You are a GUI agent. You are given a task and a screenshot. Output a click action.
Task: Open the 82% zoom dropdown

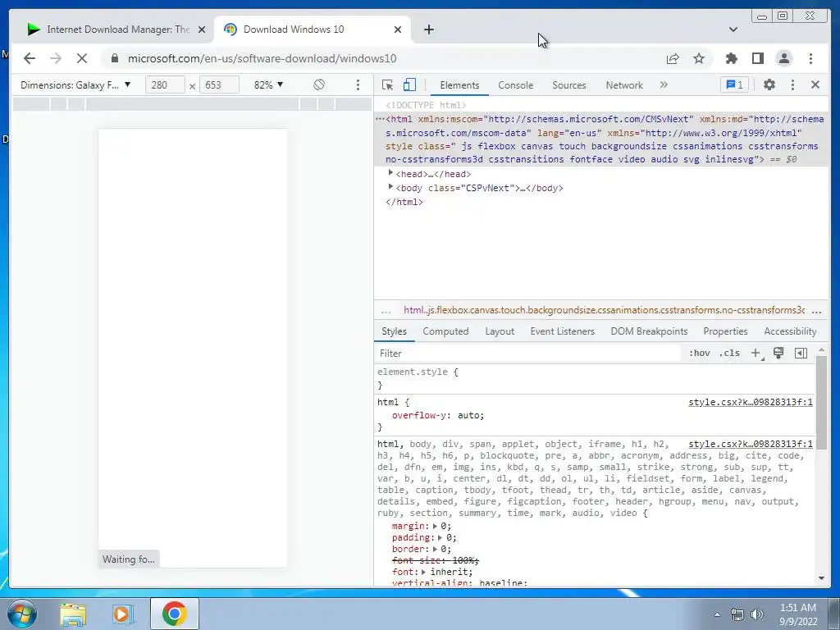[268, 84]
